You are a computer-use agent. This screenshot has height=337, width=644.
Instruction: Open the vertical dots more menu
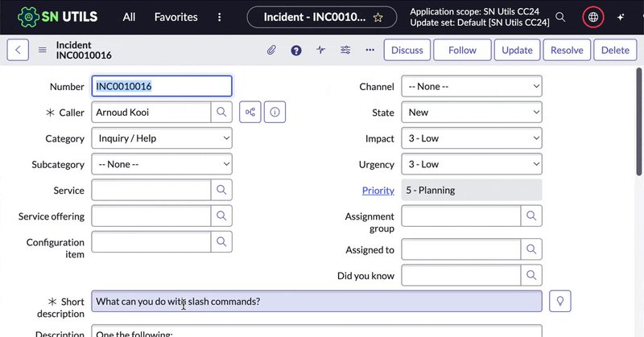click(x=219, y=17)
